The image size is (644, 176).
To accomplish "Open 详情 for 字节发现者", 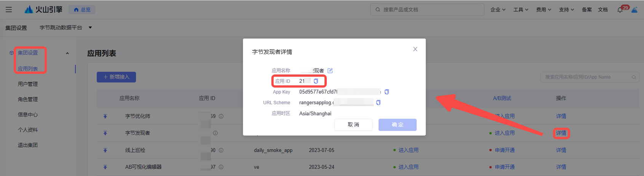I will pyautogui.click(x=561, y=133).
